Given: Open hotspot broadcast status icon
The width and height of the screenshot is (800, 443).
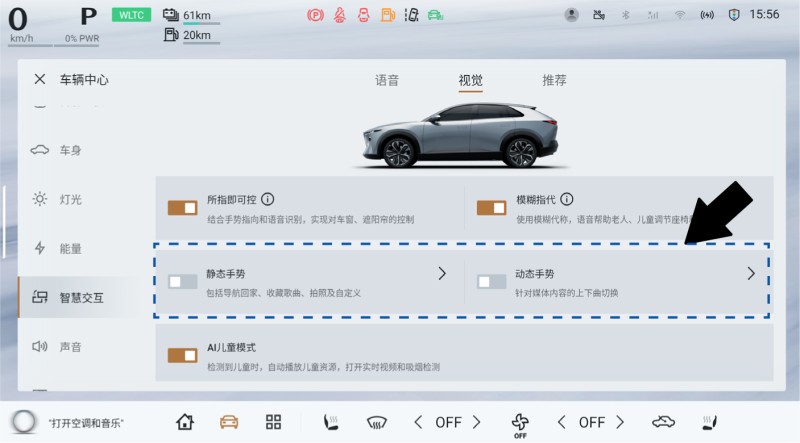Looking at the screenshot, I should [x=707, y=15].
